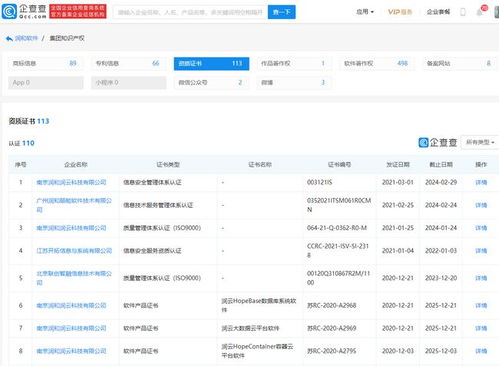499x366 pixels.
Task: Select certificate number CCRC-2021-ISV-SI-2318
Action: 338,251
